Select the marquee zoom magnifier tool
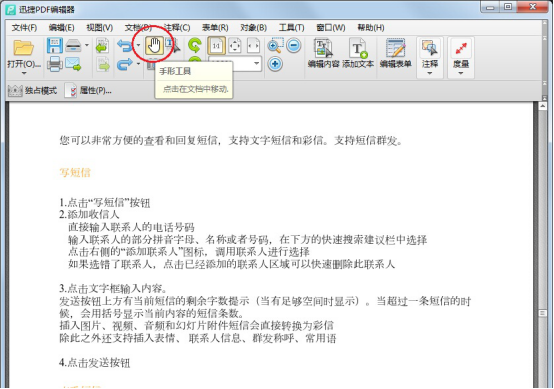Viewport: 554px width, 389px height. click(275, 46)
